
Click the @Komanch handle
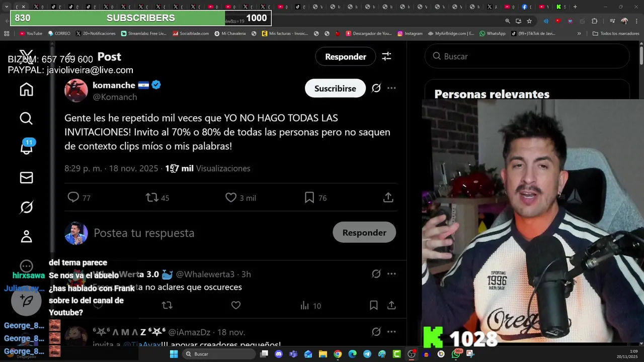(x=115, y=97)
